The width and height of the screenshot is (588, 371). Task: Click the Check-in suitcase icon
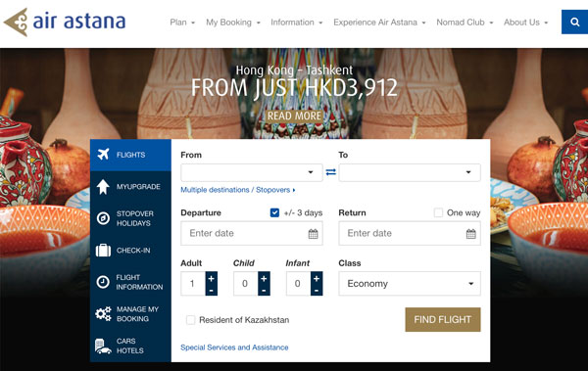[103, 251]
